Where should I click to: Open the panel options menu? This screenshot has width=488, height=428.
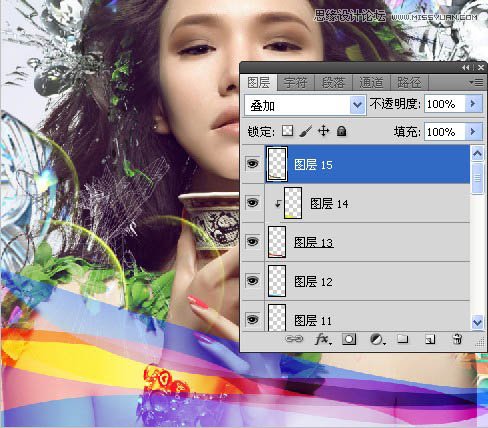pos(476,82)
